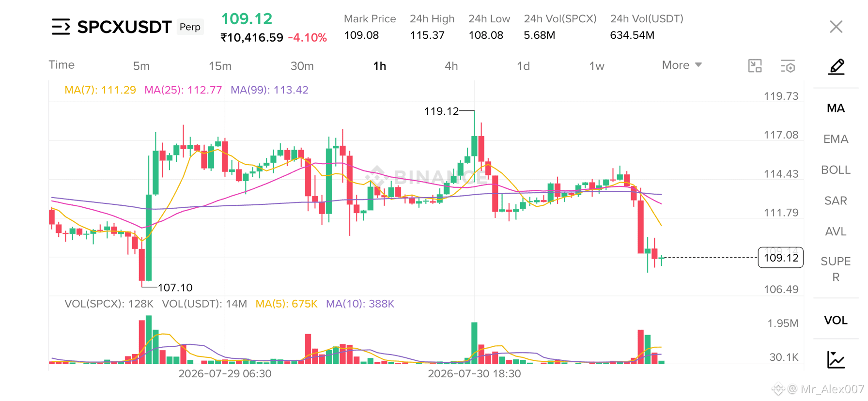Switch to the 15m timeframe
The height and width of the screenshot is (401, 868).
coord(220,66)
